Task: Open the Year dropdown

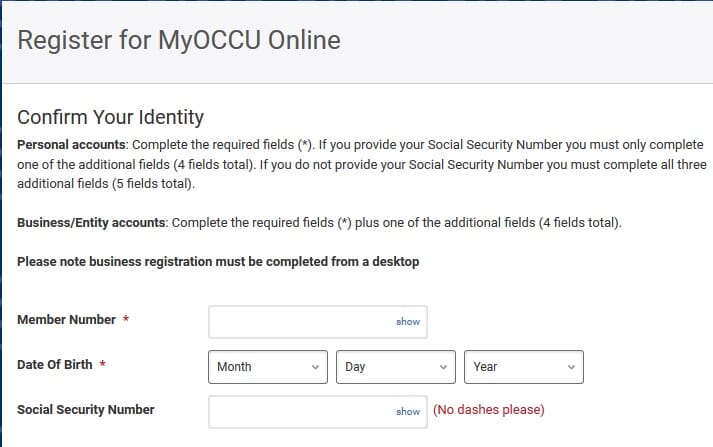Action: 524,367
